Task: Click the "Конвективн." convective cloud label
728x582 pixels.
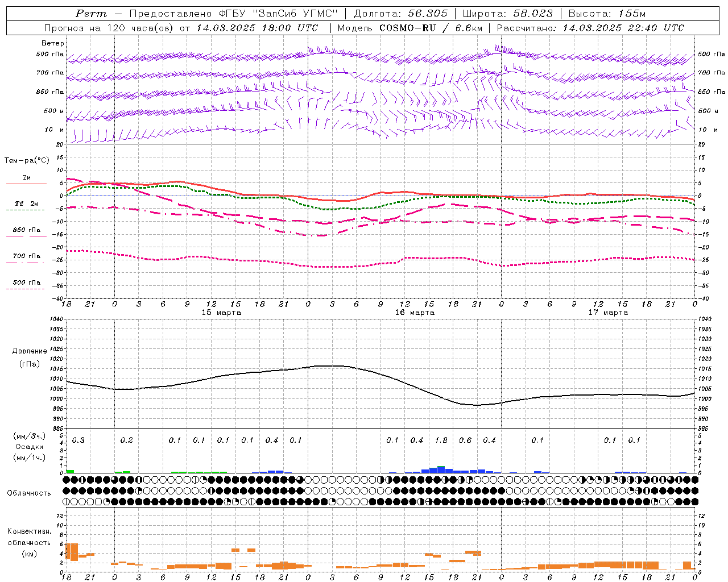Action: [30, 531]
